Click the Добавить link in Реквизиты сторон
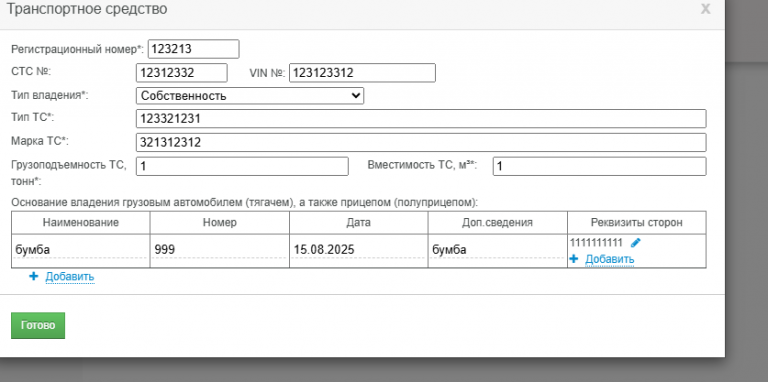Image resolution: width=768 pixels, height=382 pixels. click(610, 259)
